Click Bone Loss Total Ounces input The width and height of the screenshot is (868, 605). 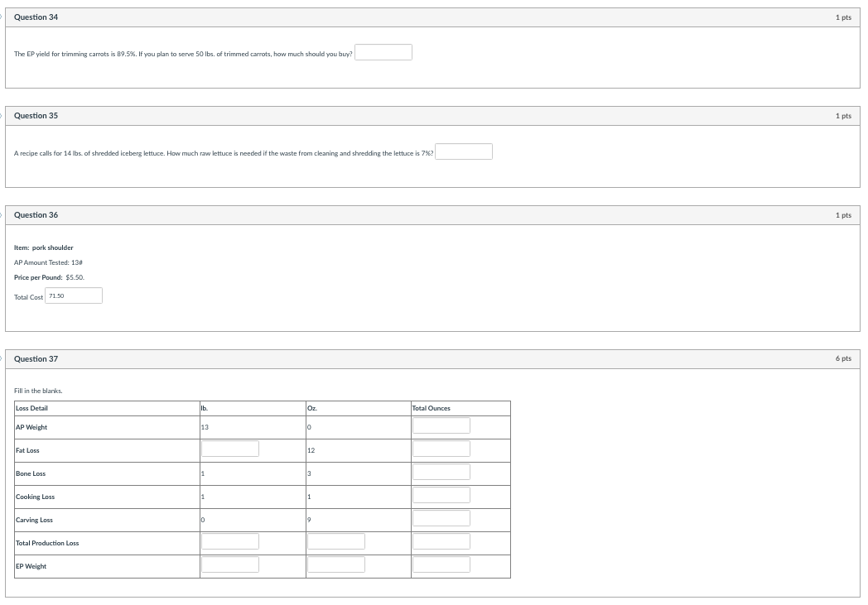[x=441, y=472]
